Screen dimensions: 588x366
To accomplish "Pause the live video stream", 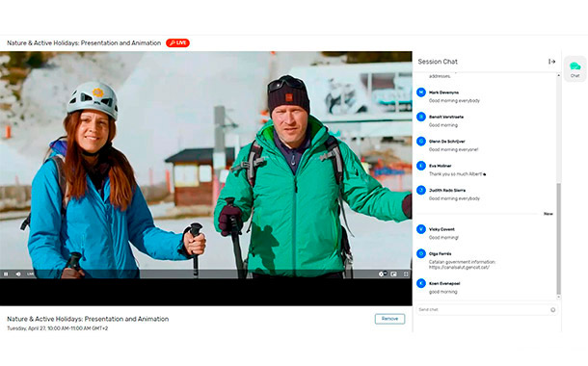I will [6, 274].
